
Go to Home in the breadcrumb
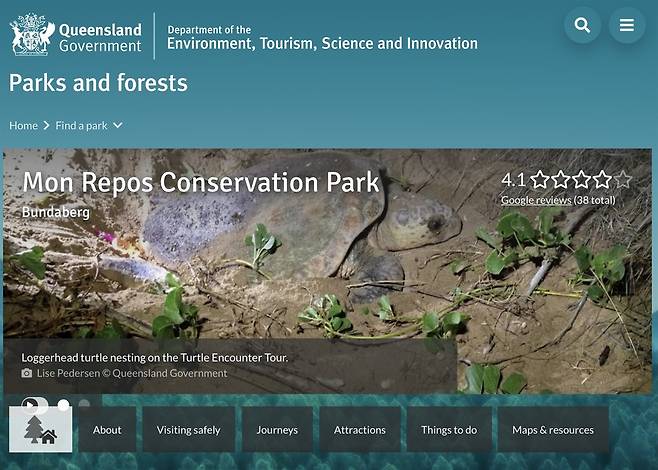pos(23,126)
